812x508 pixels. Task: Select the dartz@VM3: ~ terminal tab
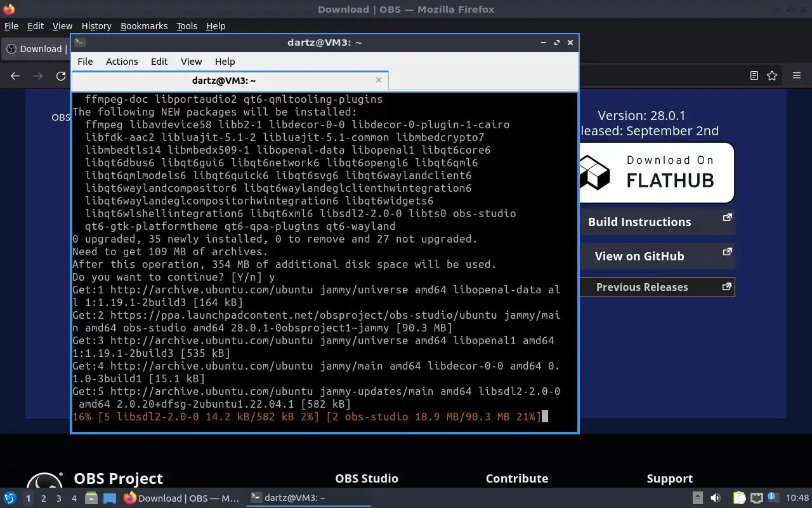point(224,81)
